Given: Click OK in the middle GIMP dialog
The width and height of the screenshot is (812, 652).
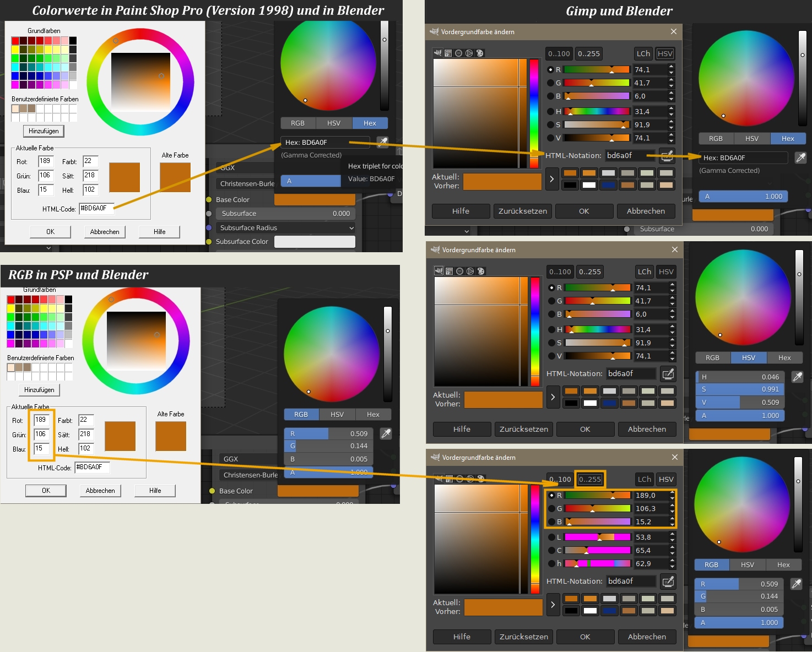Looking at the screenshot, I should tap(585, 429).
